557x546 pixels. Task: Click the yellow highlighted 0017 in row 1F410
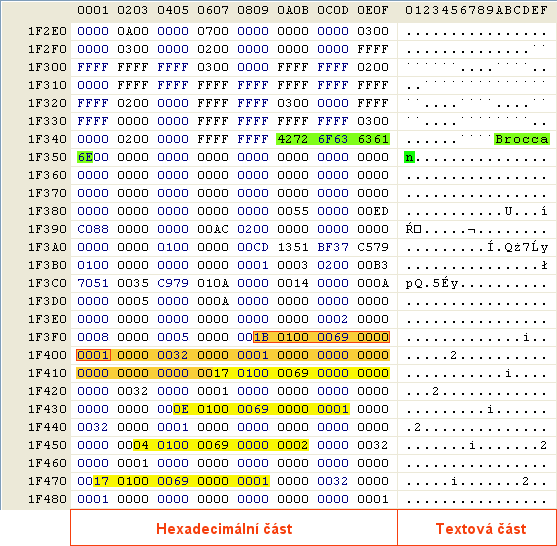pos(213,373)
